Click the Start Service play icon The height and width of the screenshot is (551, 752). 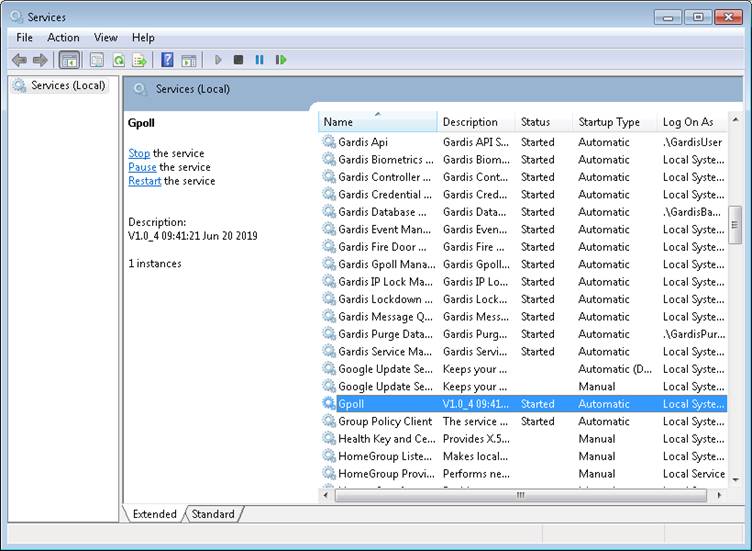(218, 60)
